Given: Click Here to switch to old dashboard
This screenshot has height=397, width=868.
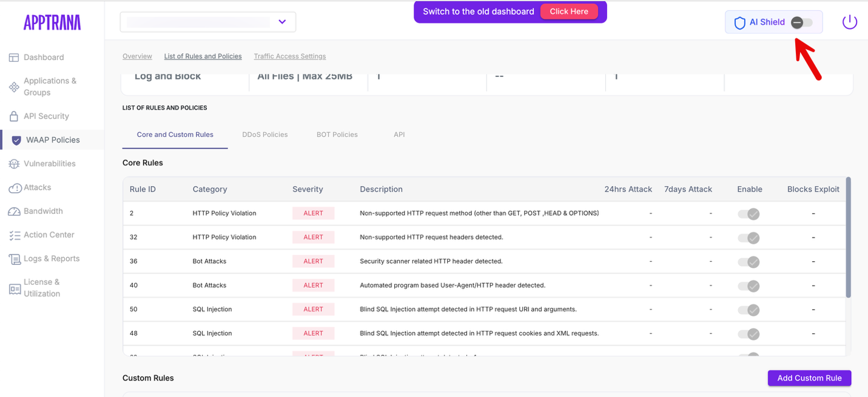Looking at the screenshot, I should pyautogui.click(x=569, y=11).
